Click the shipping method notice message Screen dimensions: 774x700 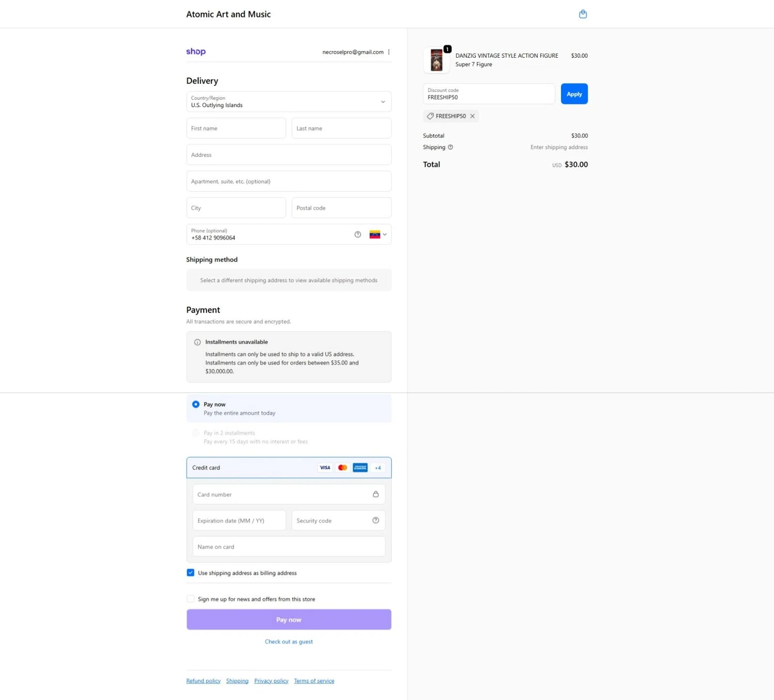point(289,280)
